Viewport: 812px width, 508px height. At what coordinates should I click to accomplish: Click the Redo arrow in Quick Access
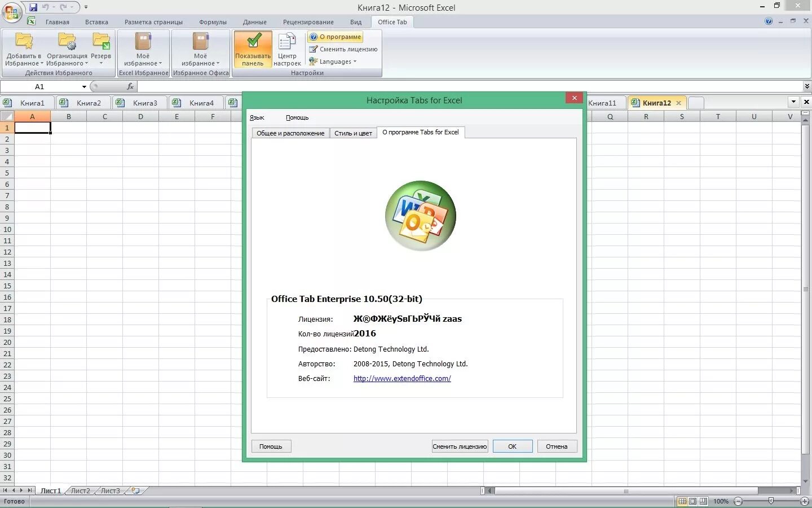[64, 7]
